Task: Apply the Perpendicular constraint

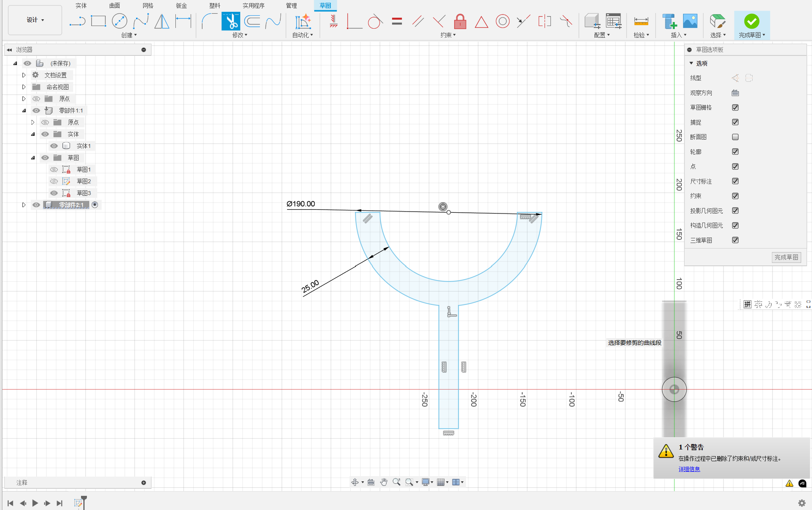Action: coord(354,21)
